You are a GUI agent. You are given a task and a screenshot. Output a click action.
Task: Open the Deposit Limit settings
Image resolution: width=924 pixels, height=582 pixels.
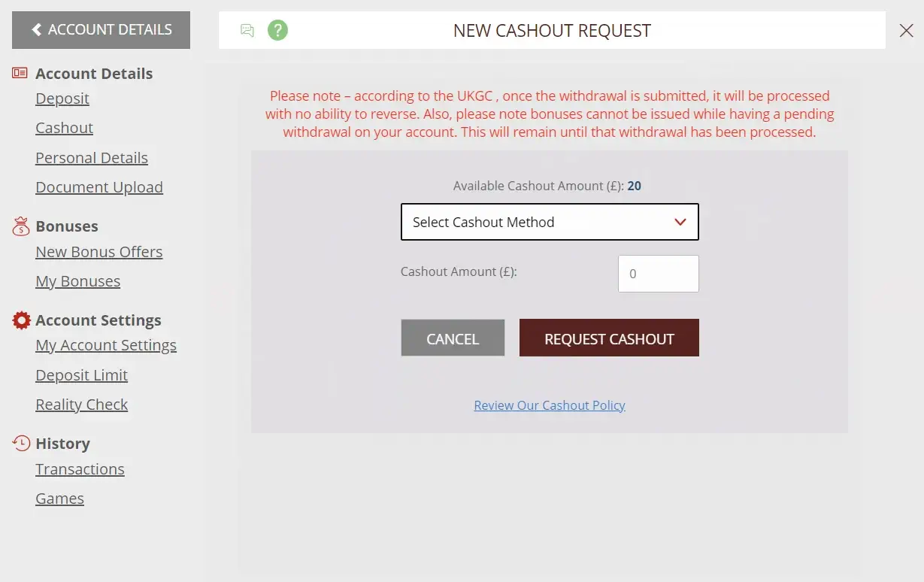[81, 374]
